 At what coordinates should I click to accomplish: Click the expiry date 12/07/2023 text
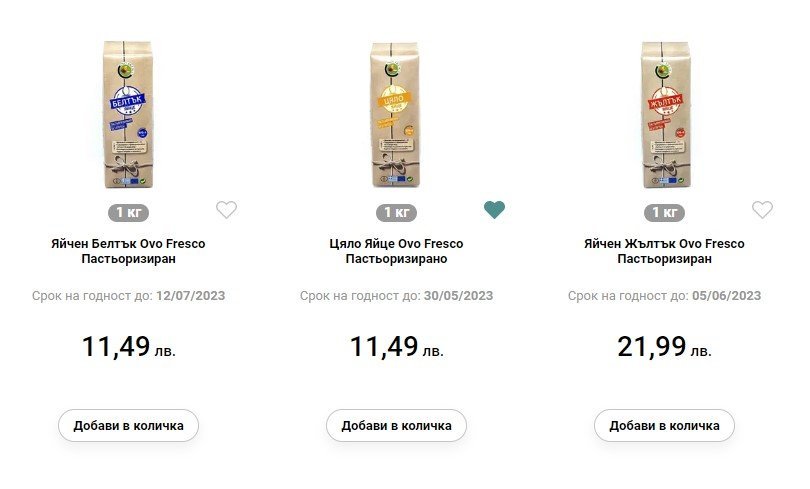[190, 296]
